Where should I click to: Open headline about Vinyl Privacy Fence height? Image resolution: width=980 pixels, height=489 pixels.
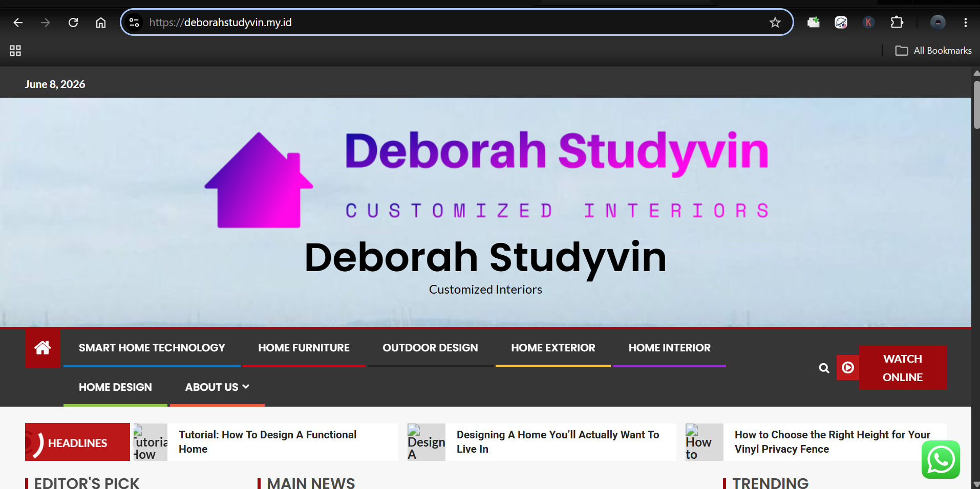click(x=833, y=442)
